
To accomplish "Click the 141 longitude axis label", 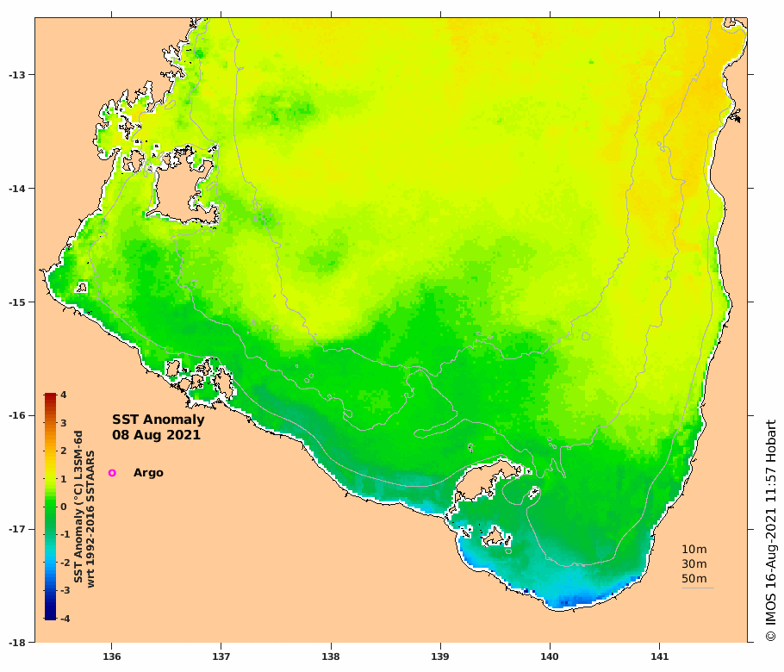I will pyautogui.click(x=659, y=656).
